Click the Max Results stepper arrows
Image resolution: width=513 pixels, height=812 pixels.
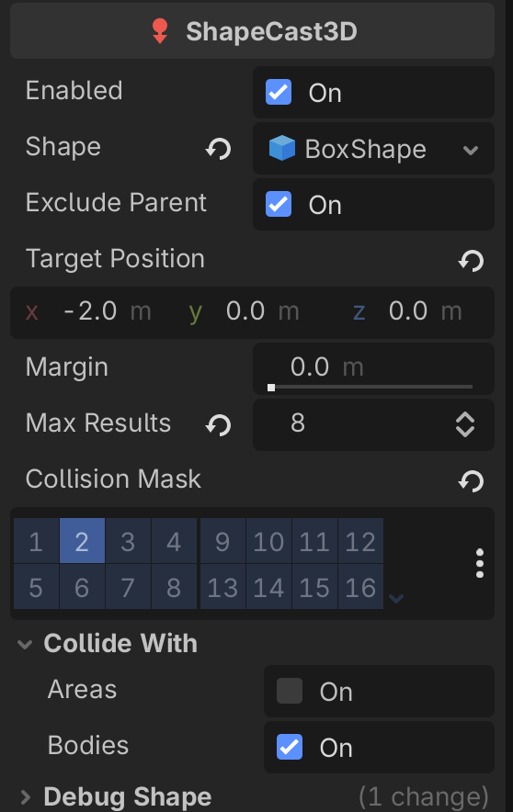pyautogui.click(x=465, y=424)
